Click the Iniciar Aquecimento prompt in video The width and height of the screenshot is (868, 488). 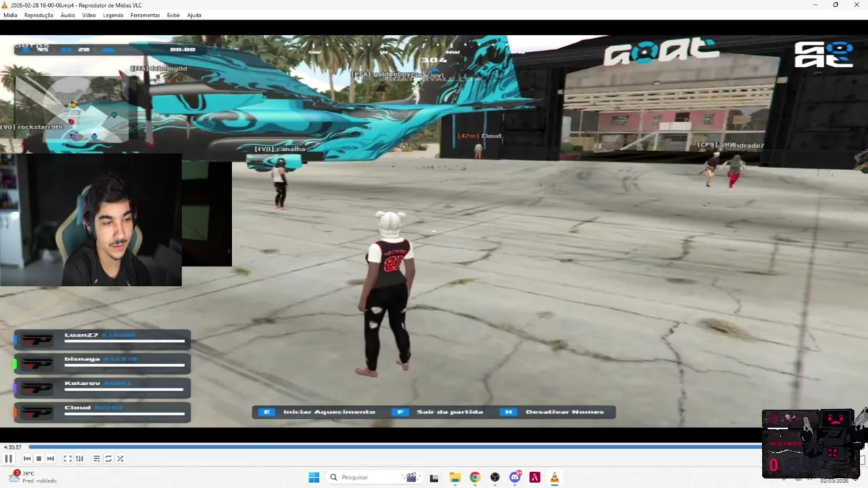[x=317, y=411]
